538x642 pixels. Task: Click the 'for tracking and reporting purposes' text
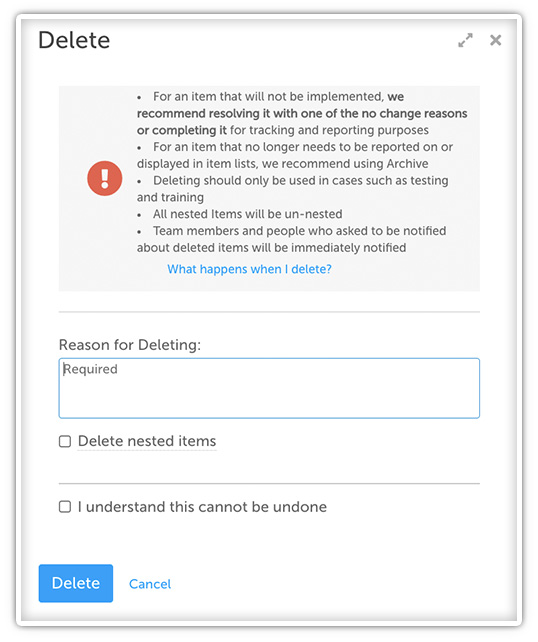(329, 130)
